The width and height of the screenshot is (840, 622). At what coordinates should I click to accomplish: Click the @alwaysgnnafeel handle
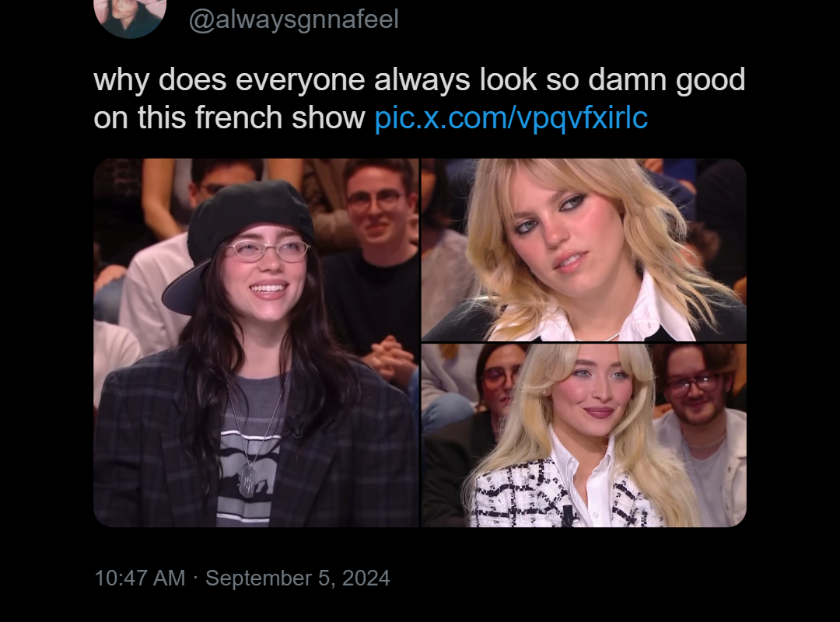click(294, 19)
